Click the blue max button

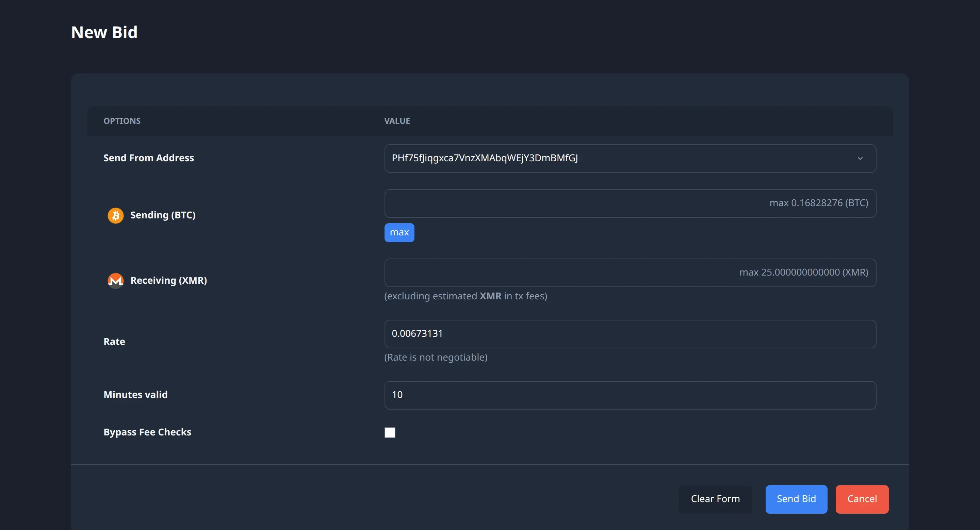[x=399, y=232]
